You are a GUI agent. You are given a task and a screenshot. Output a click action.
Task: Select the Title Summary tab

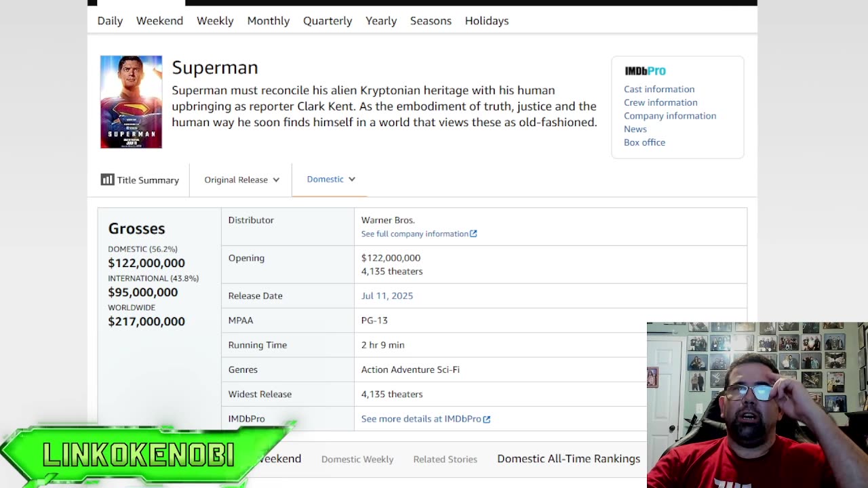(x=140, y=180)
